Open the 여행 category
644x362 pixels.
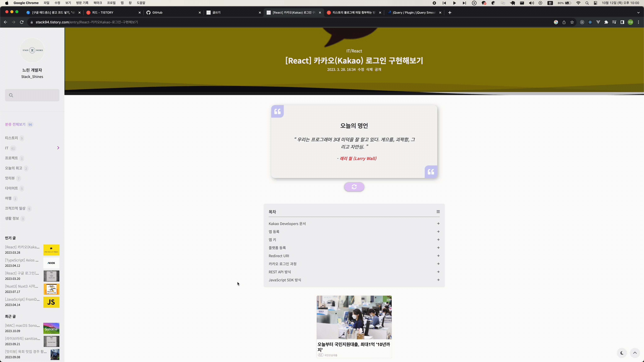click(x=8, y=198)
